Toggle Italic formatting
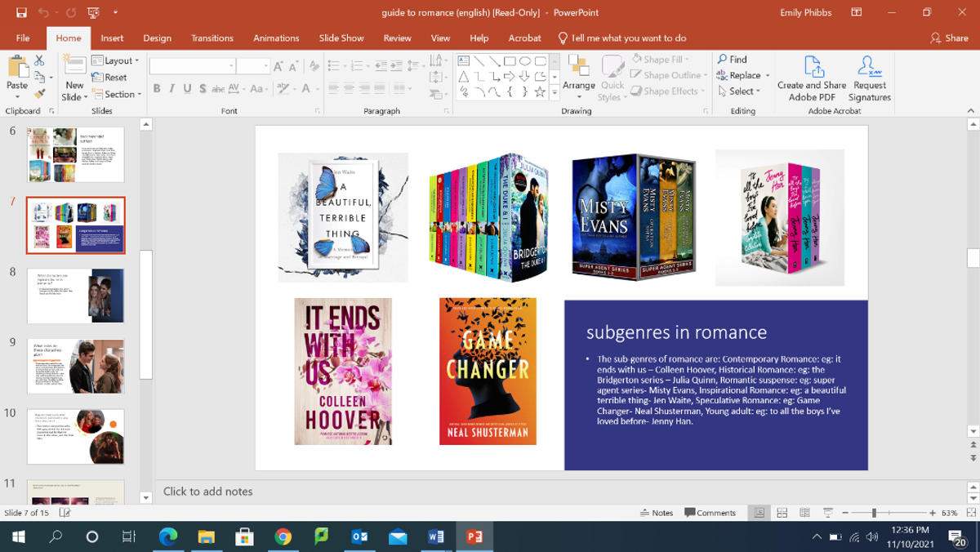Image resolution: width=980 pixels, height=552 pixels. coord(171,88)
